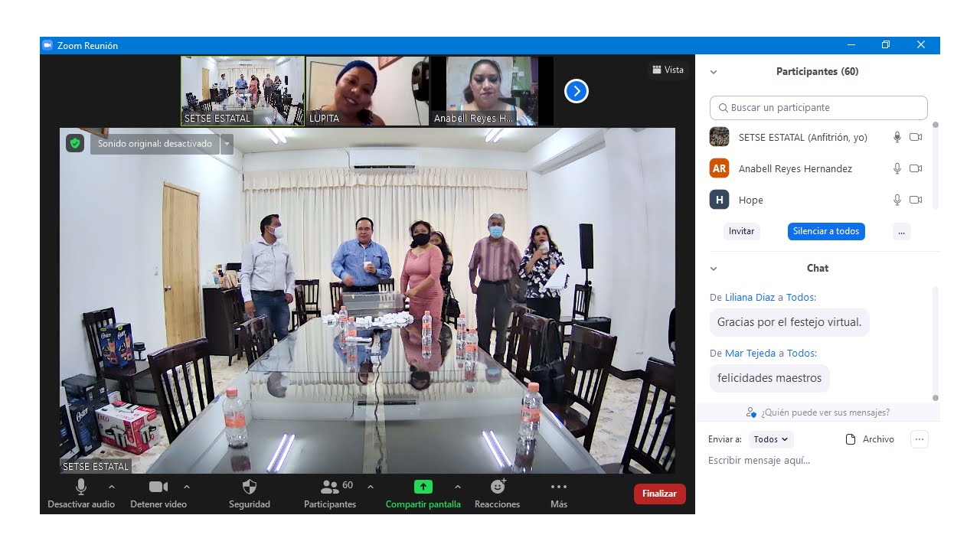Toggle microphone for Anabell Reyes Hernandez

point(897,168)
